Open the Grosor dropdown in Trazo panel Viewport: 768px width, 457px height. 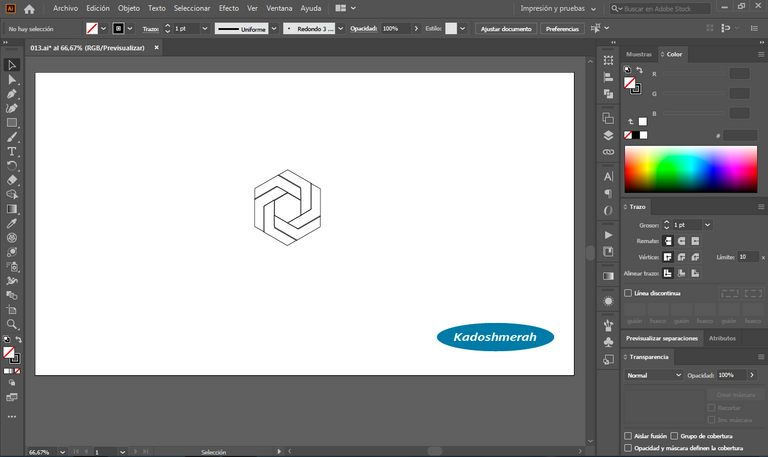[x=707, y=225]
